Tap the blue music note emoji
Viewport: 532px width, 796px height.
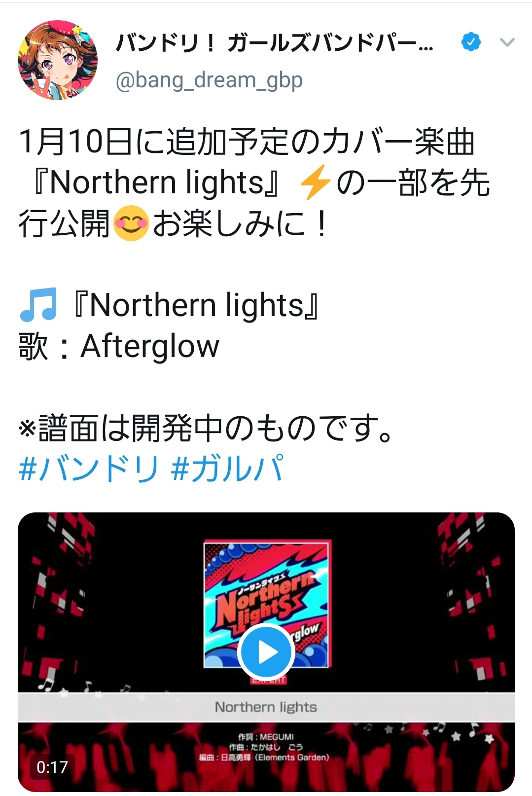point(38,305)
